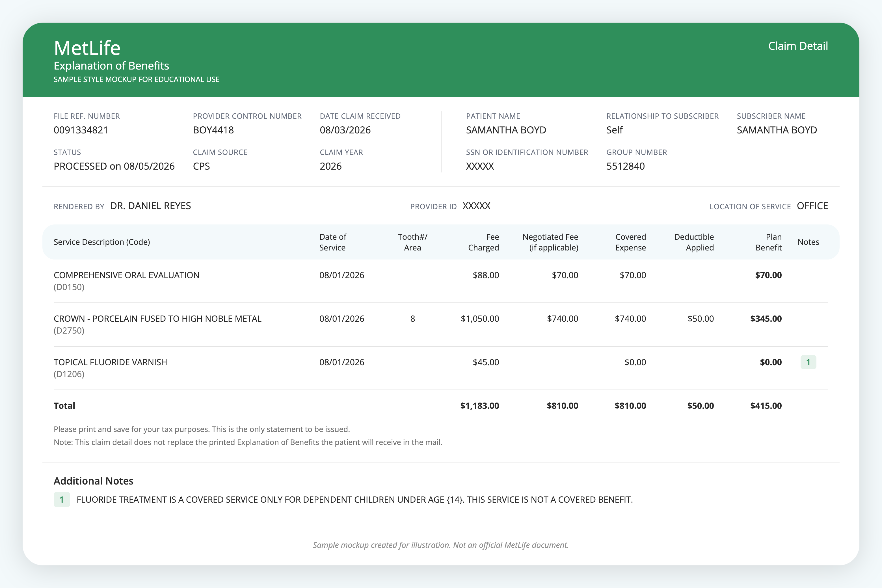Click the status PROCESSED on 08/05/2026
This screenshot has height=588, width=882.
[114, 166]
